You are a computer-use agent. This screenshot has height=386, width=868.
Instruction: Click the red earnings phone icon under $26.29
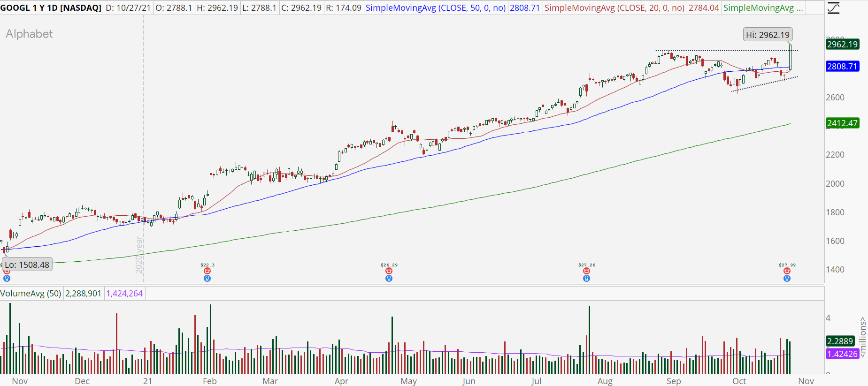[x=389, y=271]
